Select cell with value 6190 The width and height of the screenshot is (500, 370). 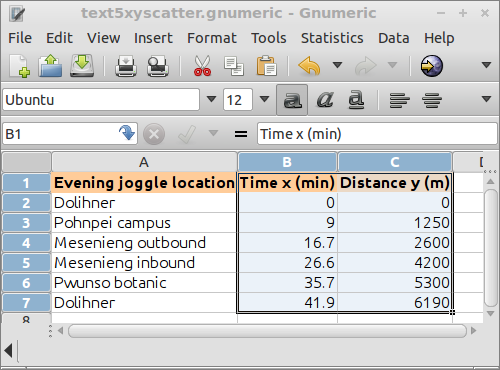click(x=395, y=303)
